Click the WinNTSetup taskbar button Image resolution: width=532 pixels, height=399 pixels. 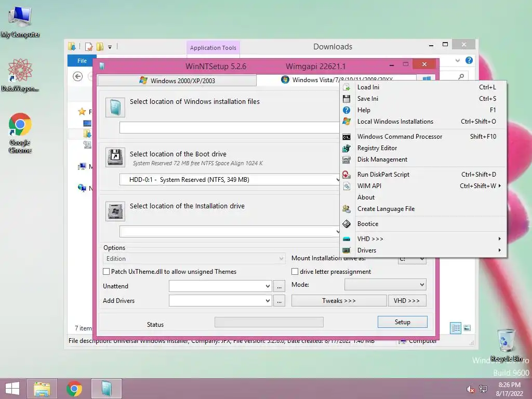tap(107, 389)
